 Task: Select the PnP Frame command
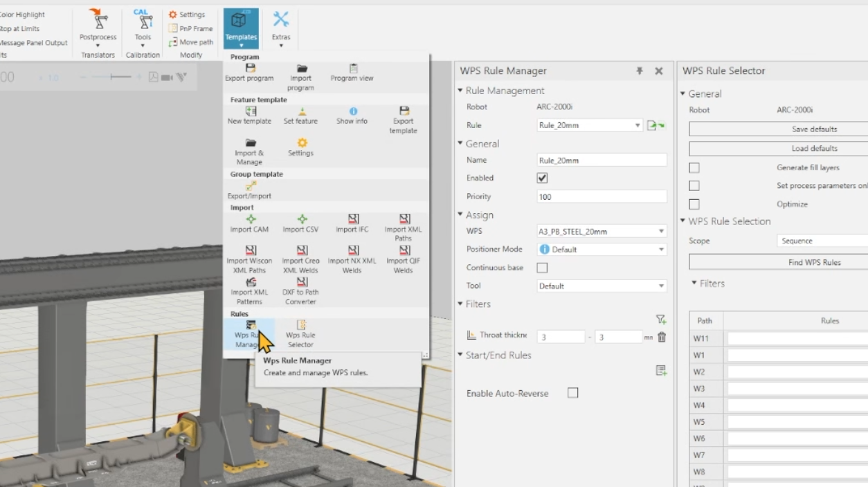click(x=191, y=28)
